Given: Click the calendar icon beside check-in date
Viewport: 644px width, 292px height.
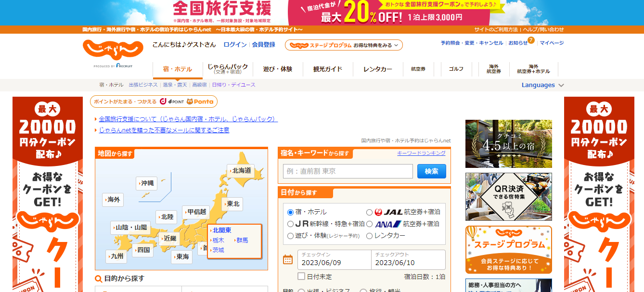Looking at the screenshot, I should tap(288, 260).
